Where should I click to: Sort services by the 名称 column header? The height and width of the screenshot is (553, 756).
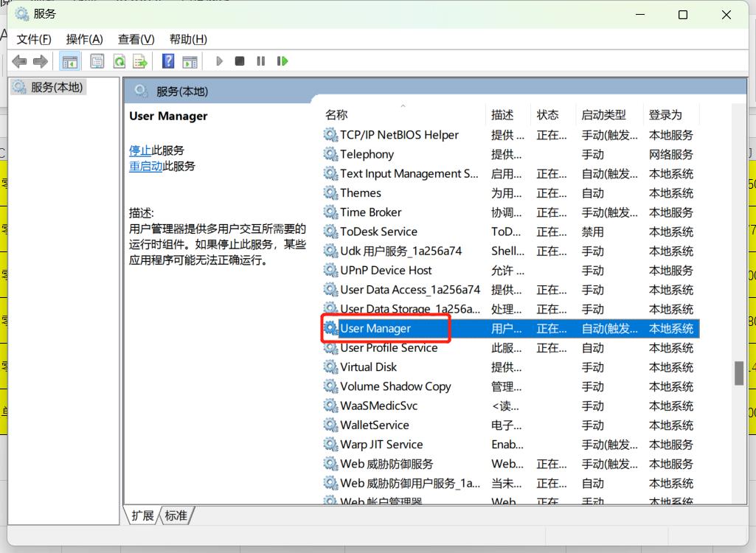point(336,115)
